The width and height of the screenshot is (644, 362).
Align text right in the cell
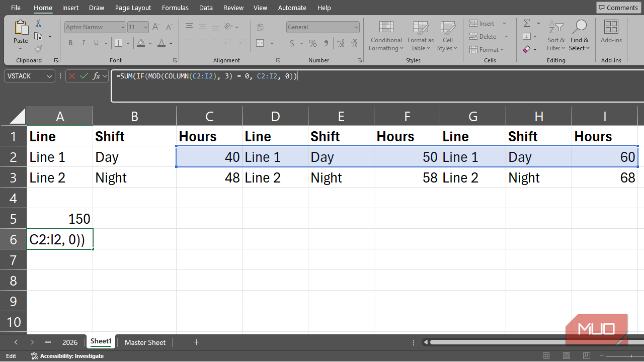click(x=215, y=43)
